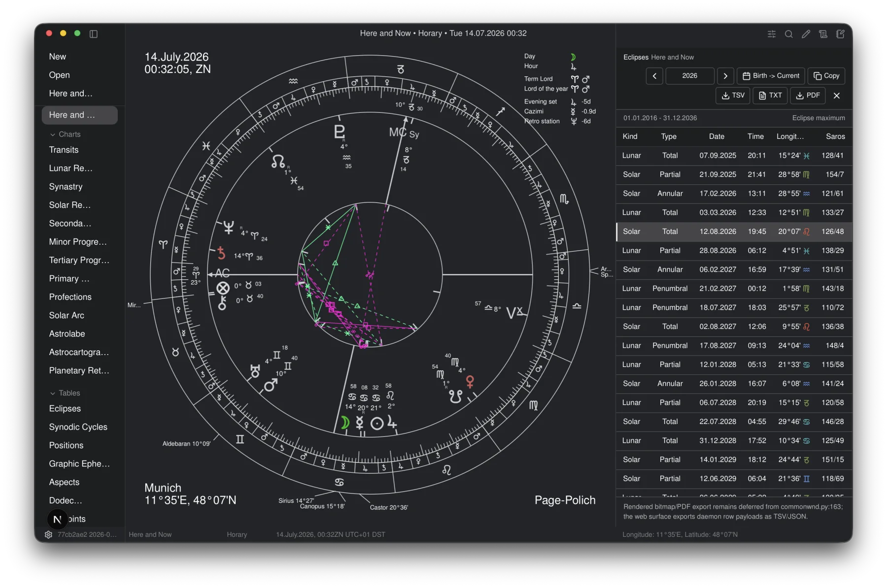Click the pencil edit icon
887x588 pixels.
[806, 34]
